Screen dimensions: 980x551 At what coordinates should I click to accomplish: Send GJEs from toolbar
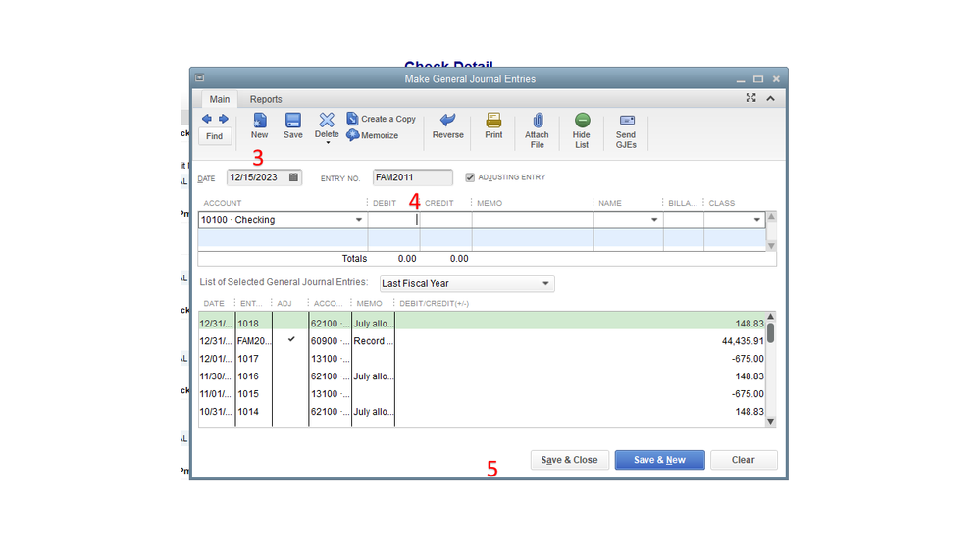point(626,130)
